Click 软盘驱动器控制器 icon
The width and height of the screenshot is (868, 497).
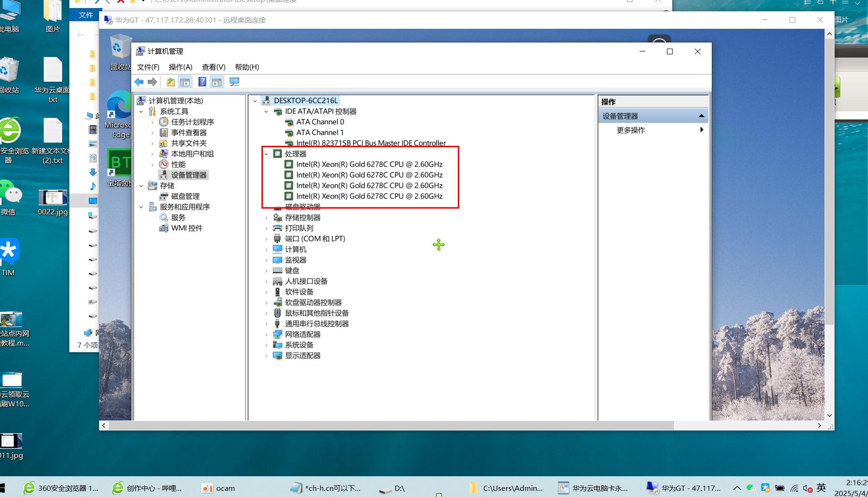278,303
